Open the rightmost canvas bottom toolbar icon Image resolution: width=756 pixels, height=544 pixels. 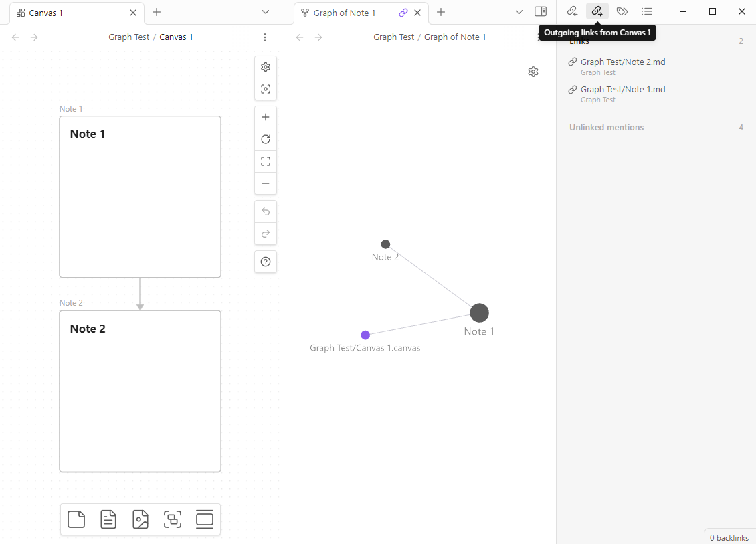click(x=205, y=519)
